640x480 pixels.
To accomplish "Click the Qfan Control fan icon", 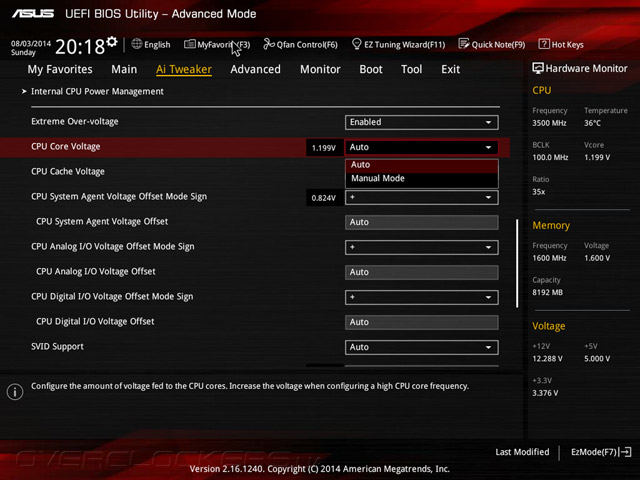I will tap(269, 44).
